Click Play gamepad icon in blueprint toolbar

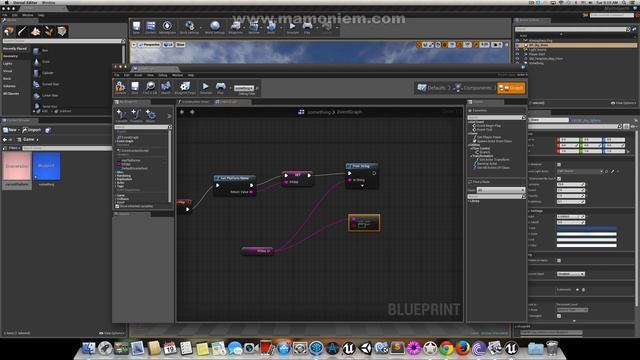coord(220,87)
